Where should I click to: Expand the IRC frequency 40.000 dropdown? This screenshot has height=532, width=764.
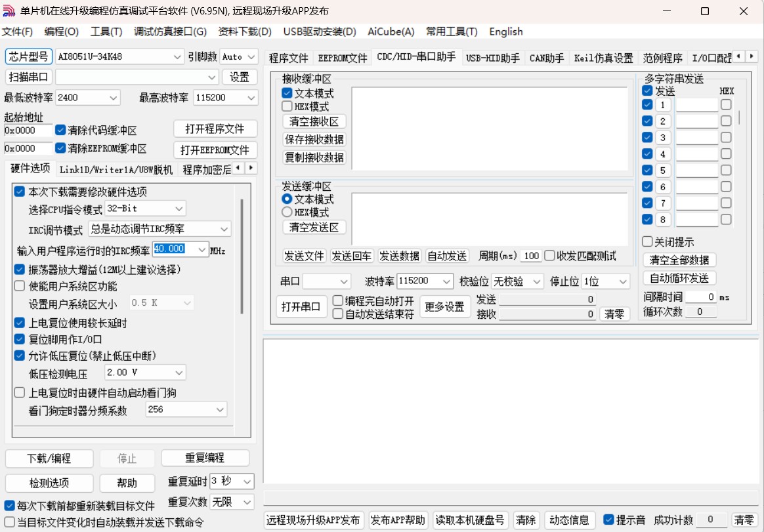(x=202, y=249)
